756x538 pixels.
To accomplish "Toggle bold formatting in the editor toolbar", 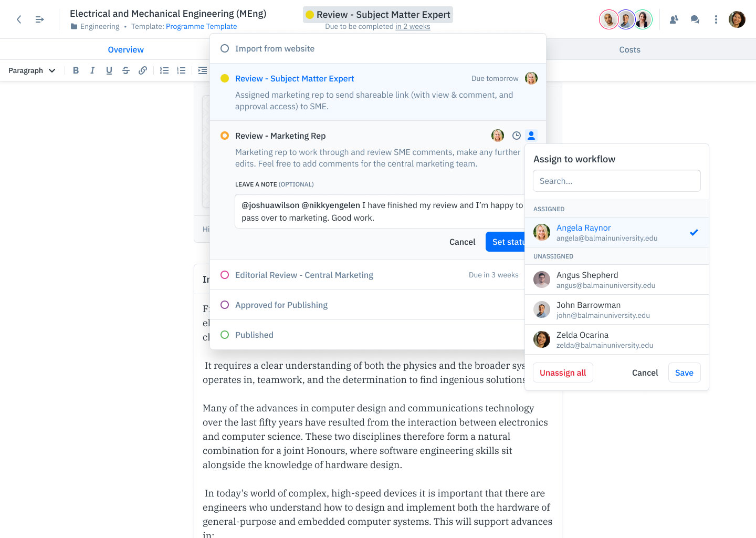I will 76,70.
